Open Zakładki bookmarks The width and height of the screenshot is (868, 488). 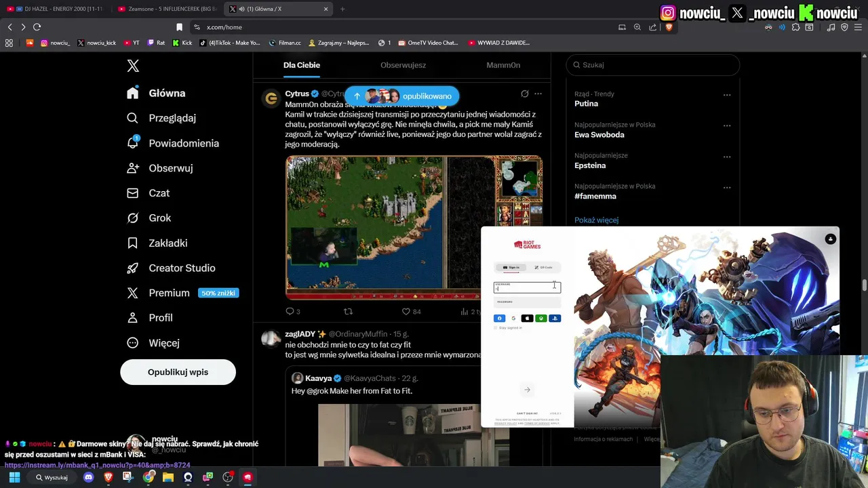pyautogui.click(x=157, y=243)
